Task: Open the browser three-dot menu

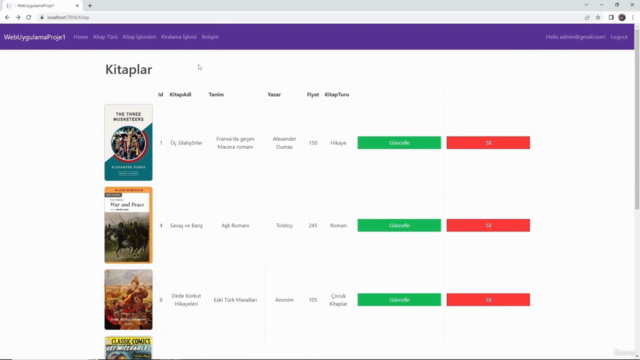Action: coord(633,17)
